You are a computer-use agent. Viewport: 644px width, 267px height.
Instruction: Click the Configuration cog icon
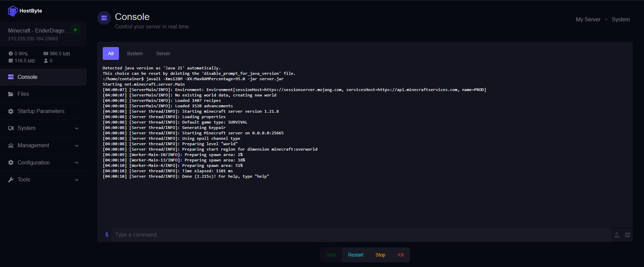11,162
